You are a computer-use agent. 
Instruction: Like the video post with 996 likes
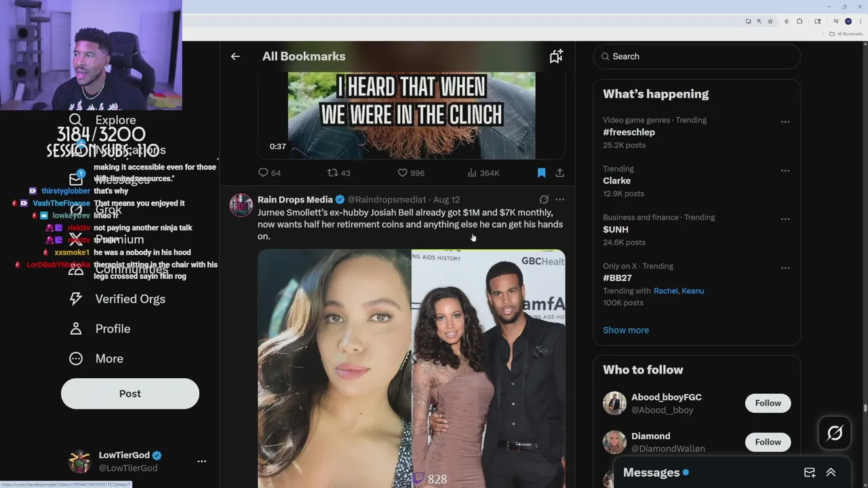411,173
